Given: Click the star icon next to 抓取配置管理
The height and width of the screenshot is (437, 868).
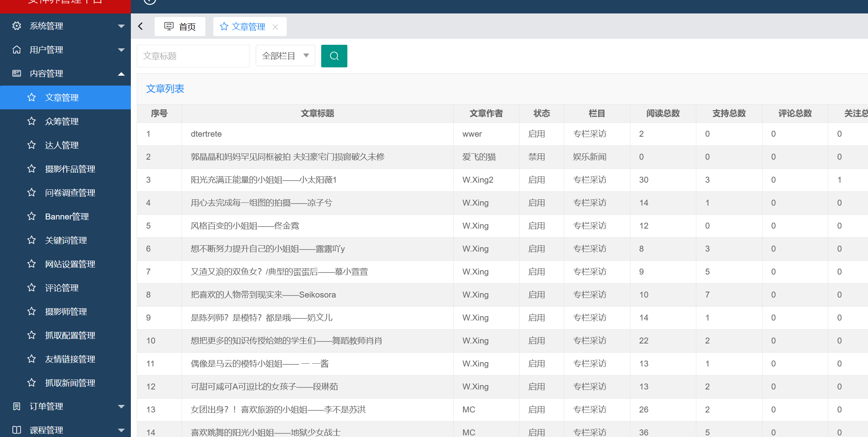Looking at the screenshot, I should pos(32,335).
